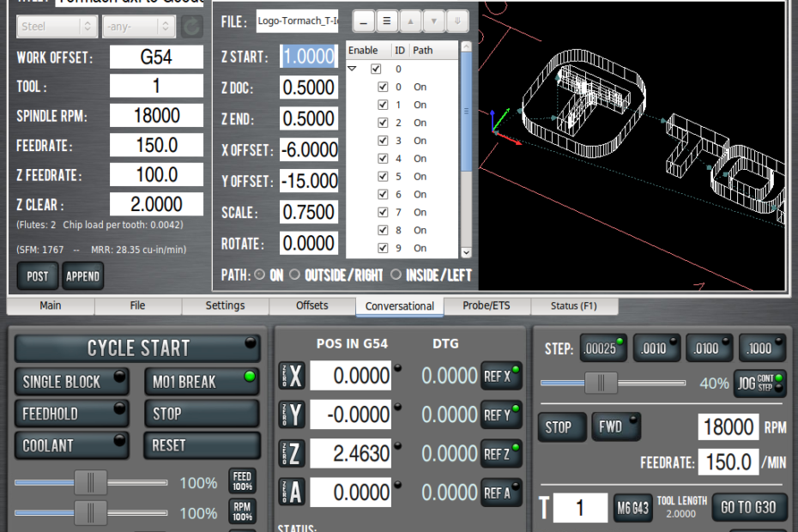Click the move-down triangle icon near FILE

pyautogui.click(x=433, y=21)
